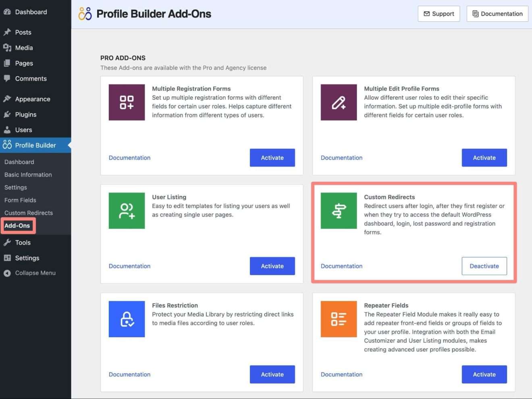The height and width of the screenshot is (399, 532).
Task: Click the Posts pushpin icon
Action: click(x=7, y=32)
